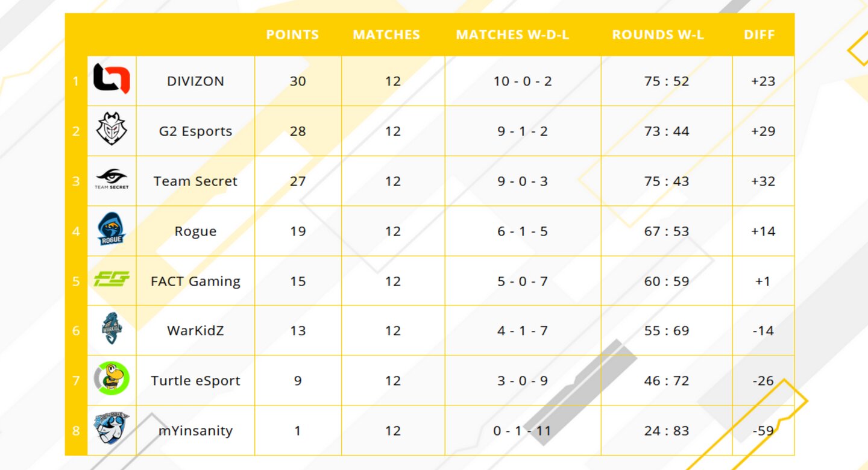The height and width of the screenshot is (470, 868).
Task: Select the G2 Esports team name
Action: [x=195, y=131]
